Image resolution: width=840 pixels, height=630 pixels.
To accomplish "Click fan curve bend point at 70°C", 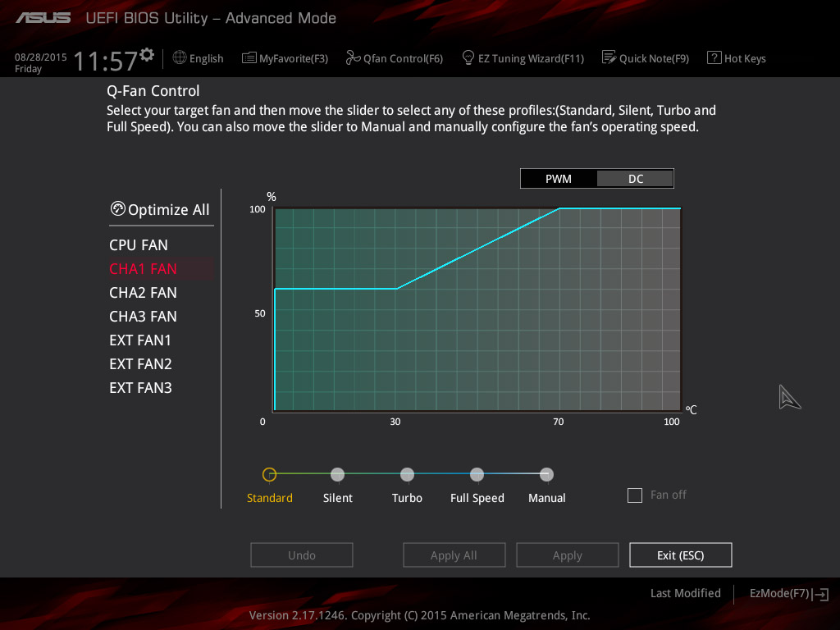I will tap(559, 208).
